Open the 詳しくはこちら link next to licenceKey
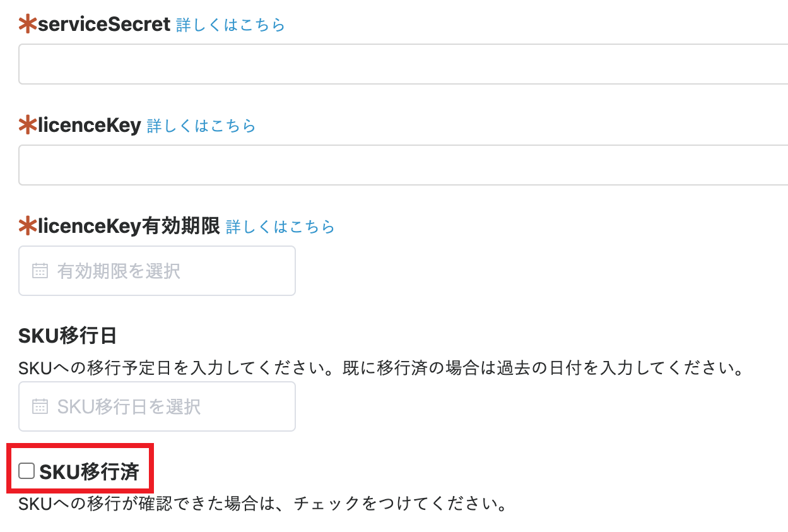Screen dimensions: 788x532 (x=201, y=126)
